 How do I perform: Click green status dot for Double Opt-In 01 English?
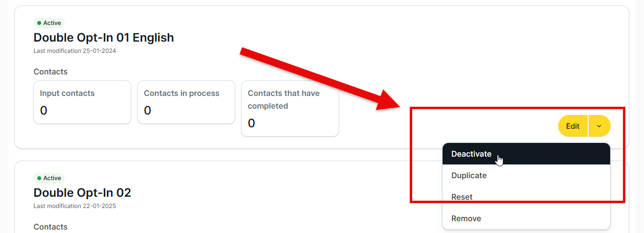[39, 23]
